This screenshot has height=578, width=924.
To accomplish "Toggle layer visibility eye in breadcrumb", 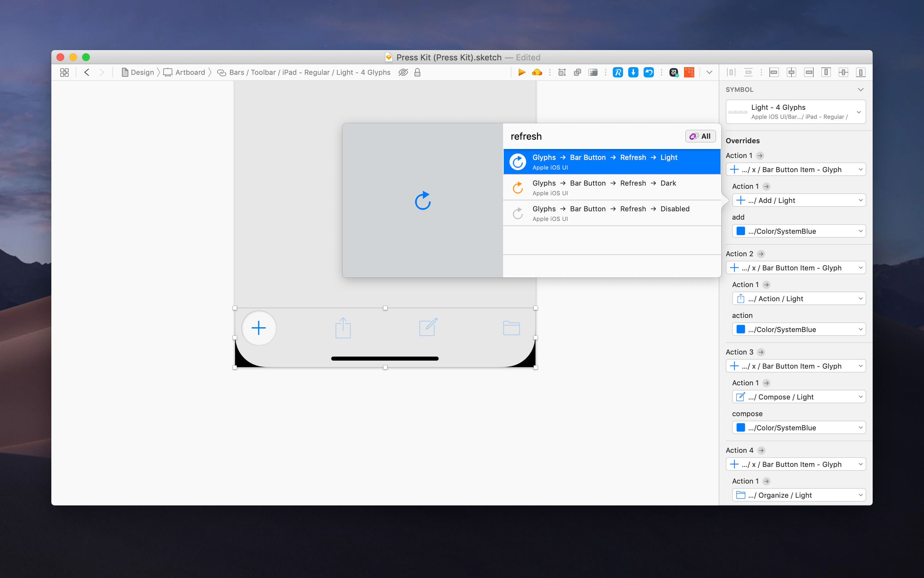I will point(403,72).
